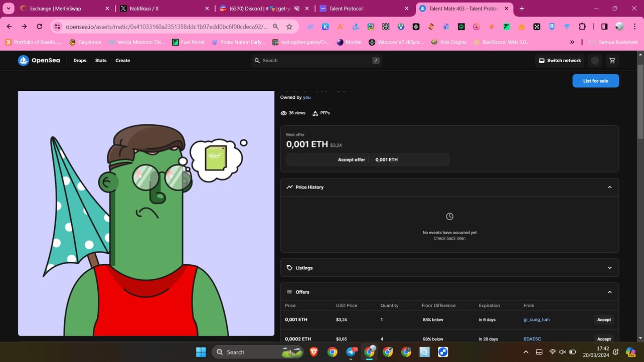The height and width of the screenshot is (362, 644).
Task: Click the 'you' owner link
Action: point(306,97)
